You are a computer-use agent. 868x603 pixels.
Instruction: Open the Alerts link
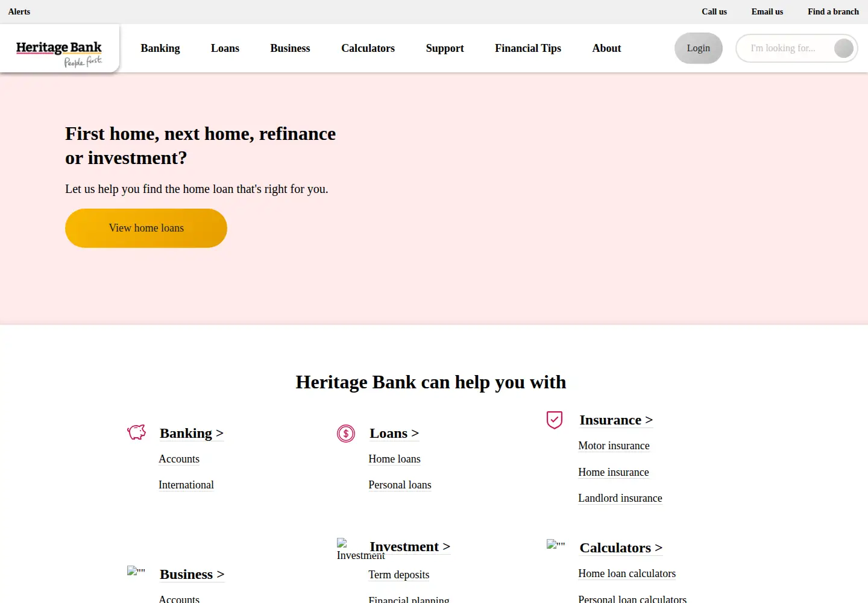pos(19,11)
